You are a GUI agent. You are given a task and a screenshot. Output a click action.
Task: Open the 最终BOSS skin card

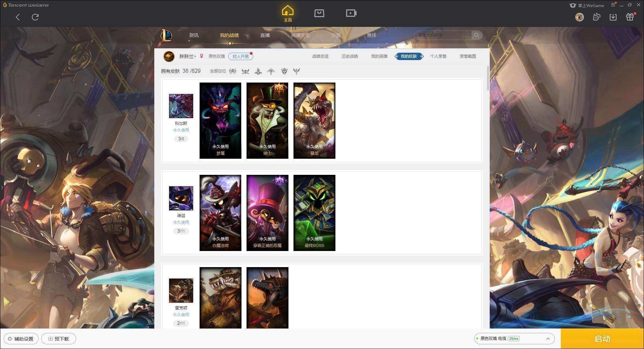(314, 213)
